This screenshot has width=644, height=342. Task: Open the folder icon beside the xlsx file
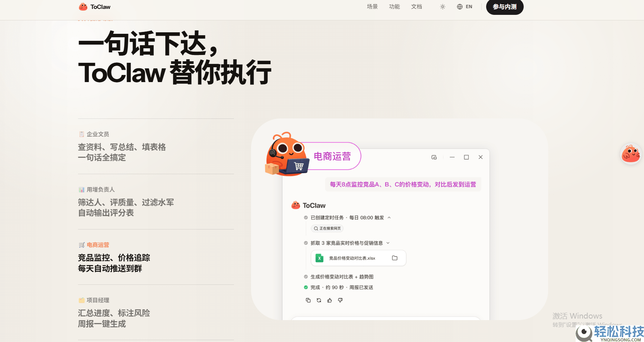pyautogui.click(x=394, y=258)
